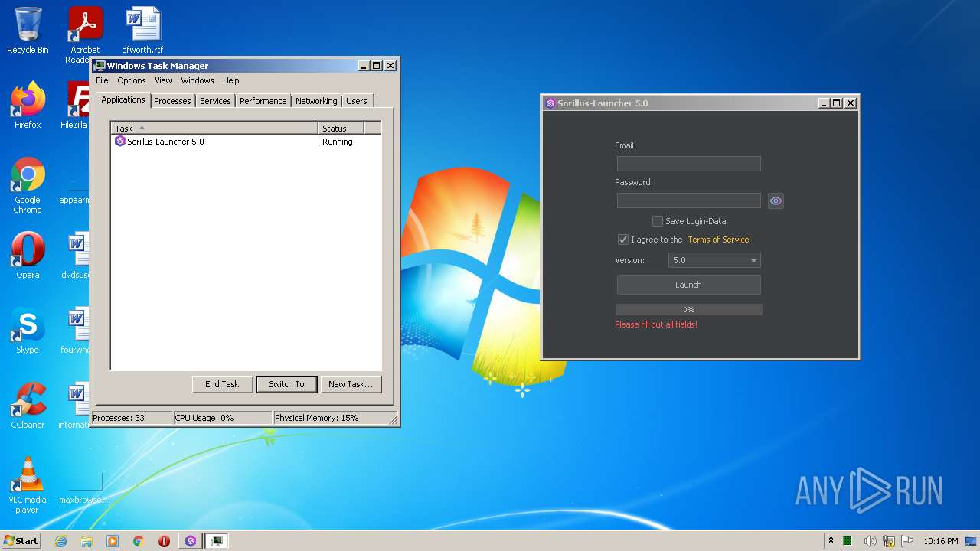Screen dimensions: 980x551
Task: Focus the Password input field
Action: pos(688,201)
